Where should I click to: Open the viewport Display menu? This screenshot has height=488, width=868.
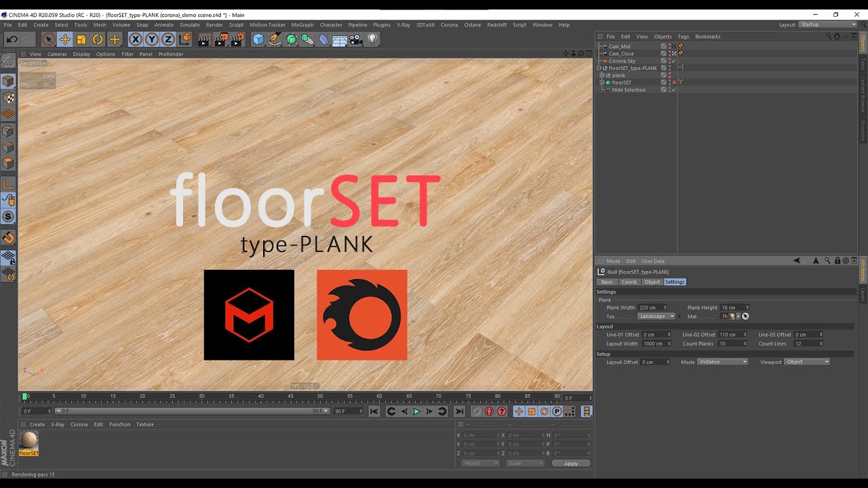81,54
